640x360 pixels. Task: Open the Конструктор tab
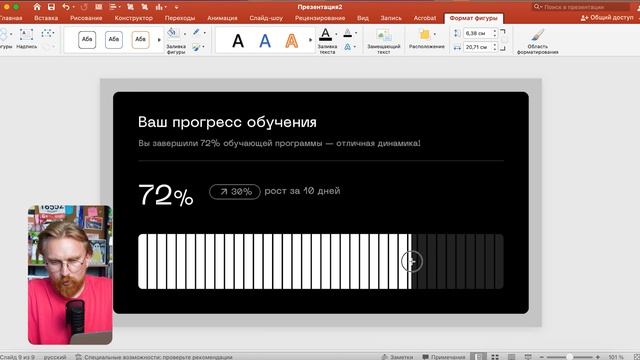[x=133, y=18]
